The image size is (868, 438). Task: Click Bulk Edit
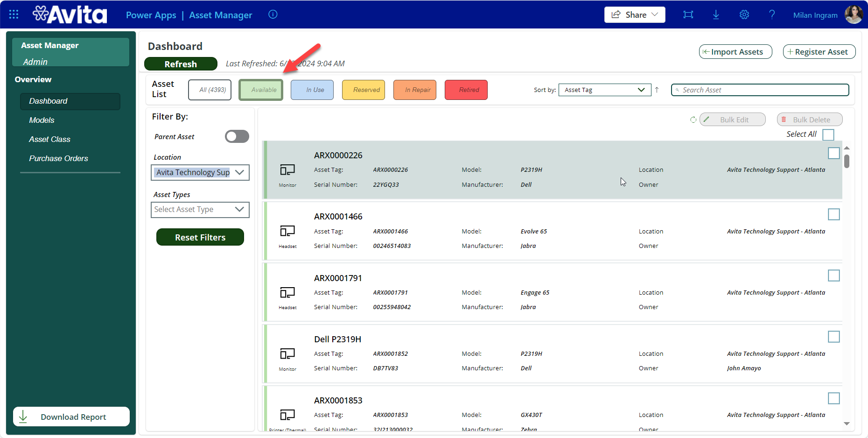point(733,120)
